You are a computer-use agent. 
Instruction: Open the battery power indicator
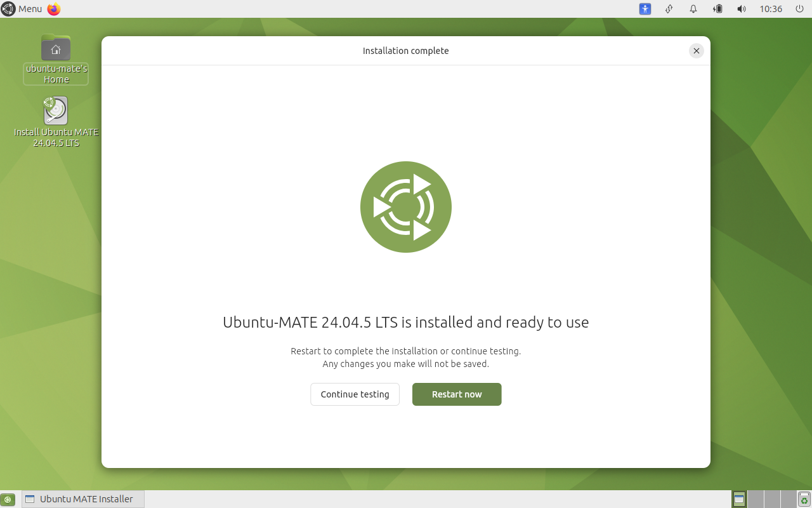point(717,9)
